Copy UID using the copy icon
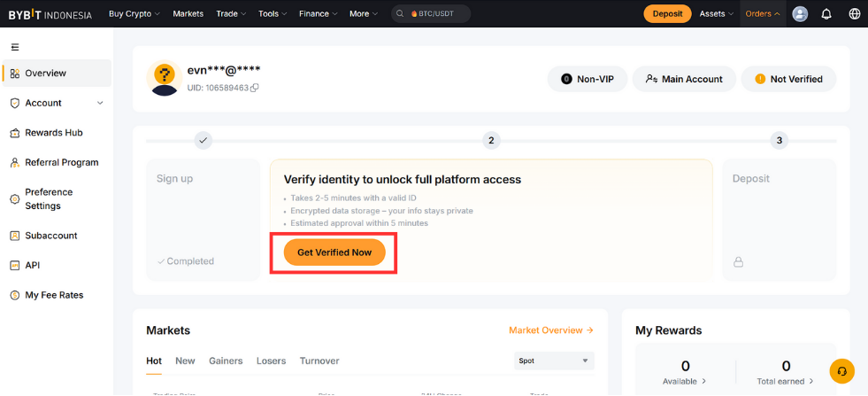Image resolution: width=868 pixels, height=396 pixels. pyautogui.click(x=255, y=88)
